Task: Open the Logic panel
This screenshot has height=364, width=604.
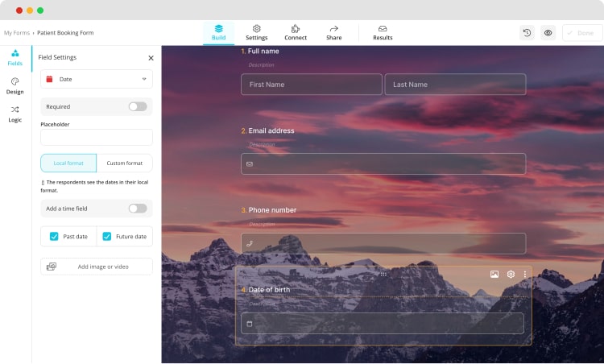Action: tap(15, 114)
